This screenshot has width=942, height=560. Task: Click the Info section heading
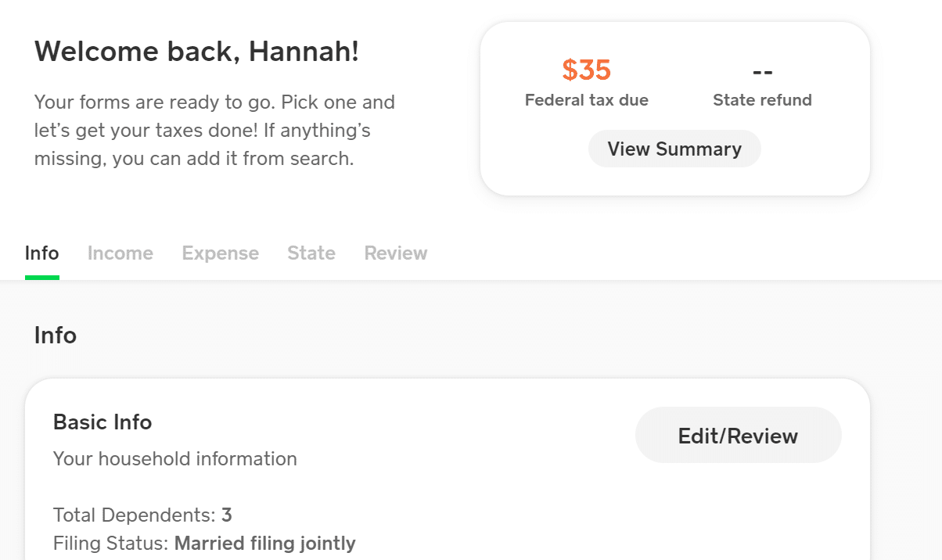tap(55, 335)
